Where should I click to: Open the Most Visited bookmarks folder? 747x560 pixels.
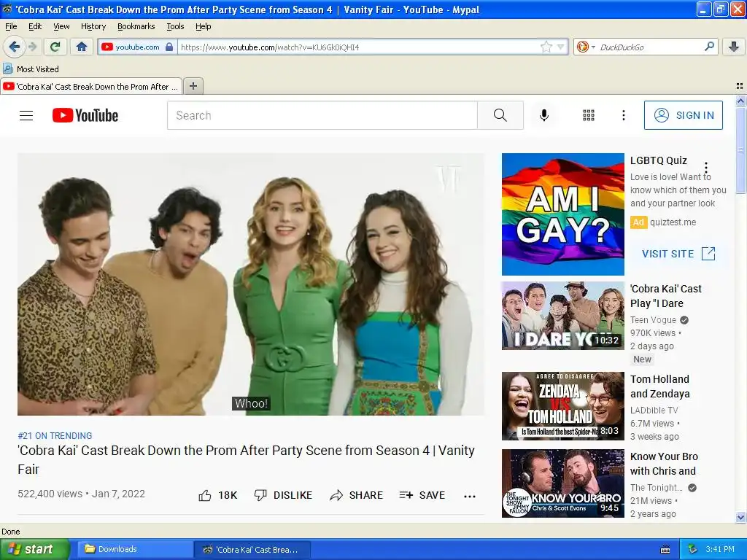click(x=31, y=69)
